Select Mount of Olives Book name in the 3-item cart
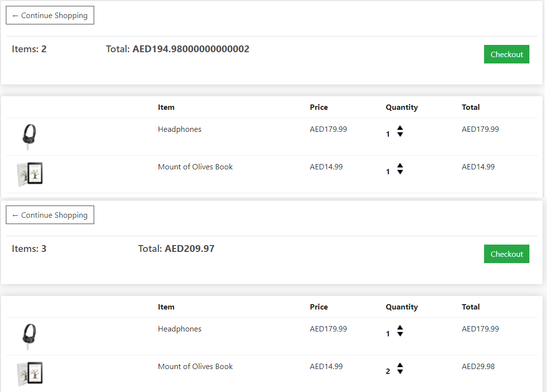The height and width of the screenshot is (392, 547). click(x=195, y=367)
